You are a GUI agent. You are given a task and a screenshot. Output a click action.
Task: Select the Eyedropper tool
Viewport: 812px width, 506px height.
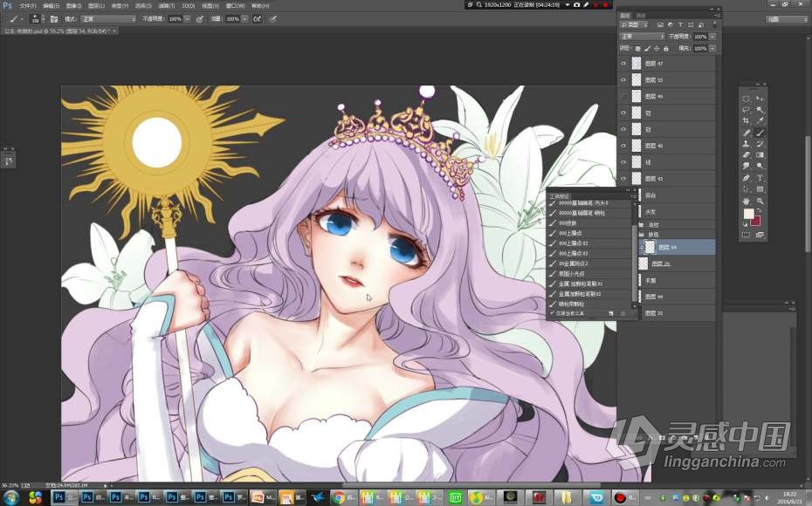click(760, 120)
